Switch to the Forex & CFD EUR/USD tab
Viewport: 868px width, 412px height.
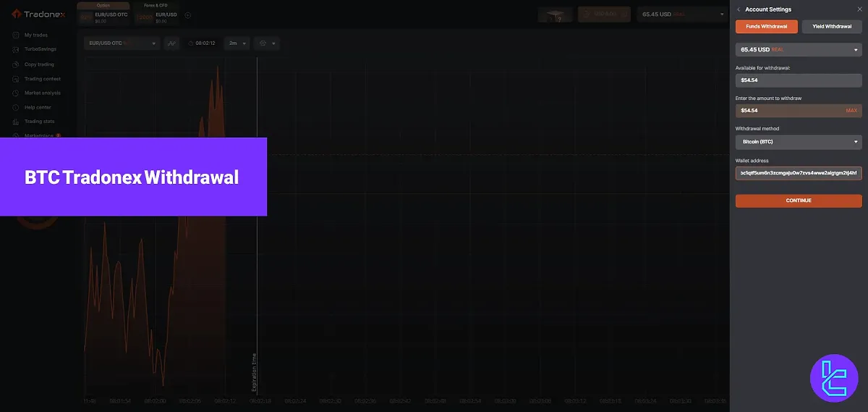pos(156,14)
